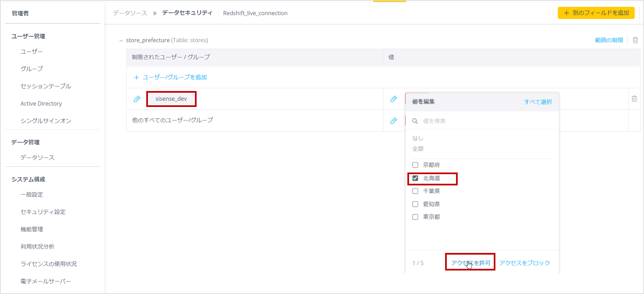Click store_prefecture field name
The image size is (644, 294).
point(148,40)
